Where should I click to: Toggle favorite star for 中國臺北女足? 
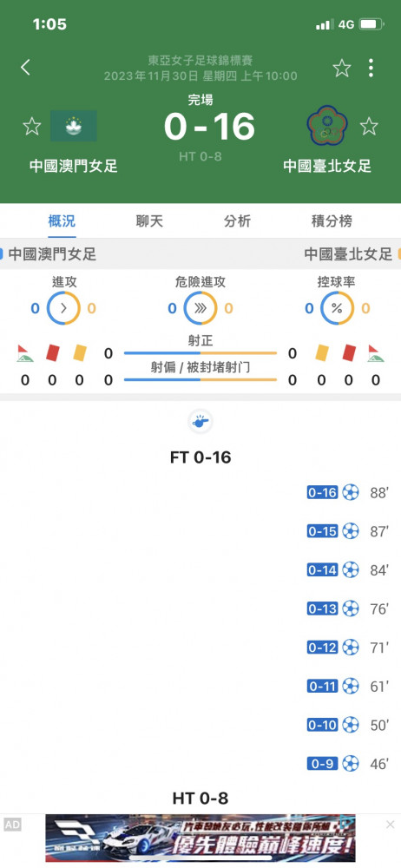click(x=369, y=126)
